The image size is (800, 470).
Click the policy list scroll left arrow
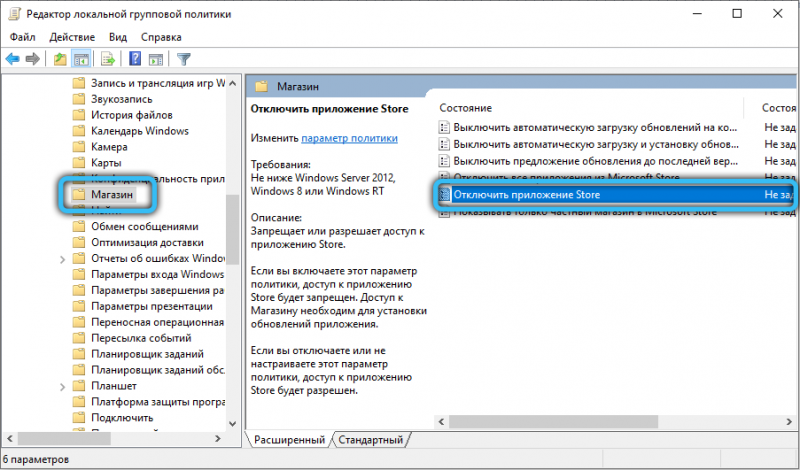[442, 422]
